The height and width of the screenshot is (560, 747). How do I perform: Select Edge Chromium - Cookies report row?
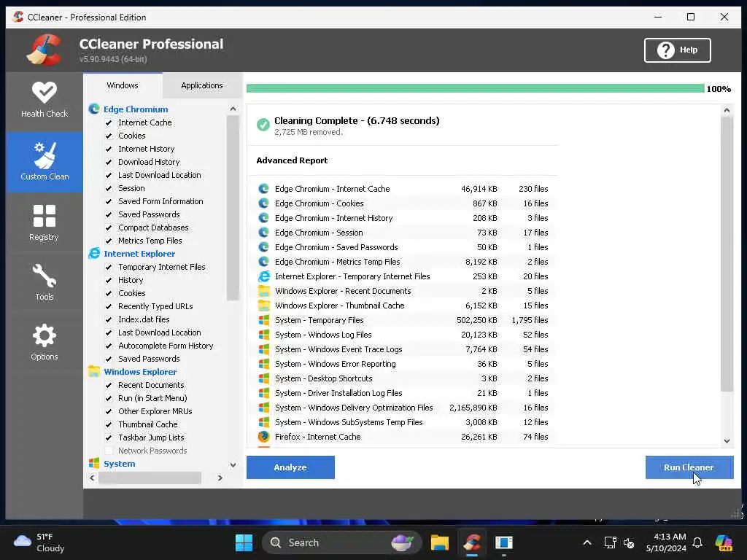(x=403, y=204)
